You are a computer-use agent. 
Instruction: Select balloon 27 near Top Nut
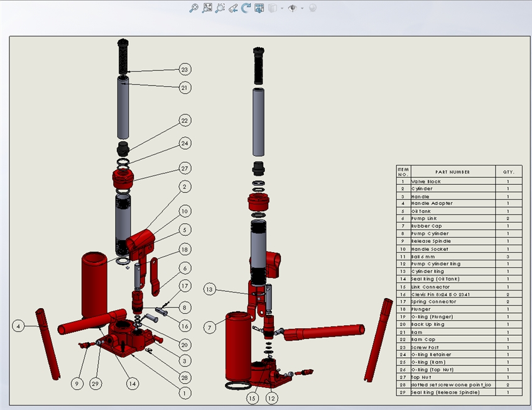(x=185, y=169)
